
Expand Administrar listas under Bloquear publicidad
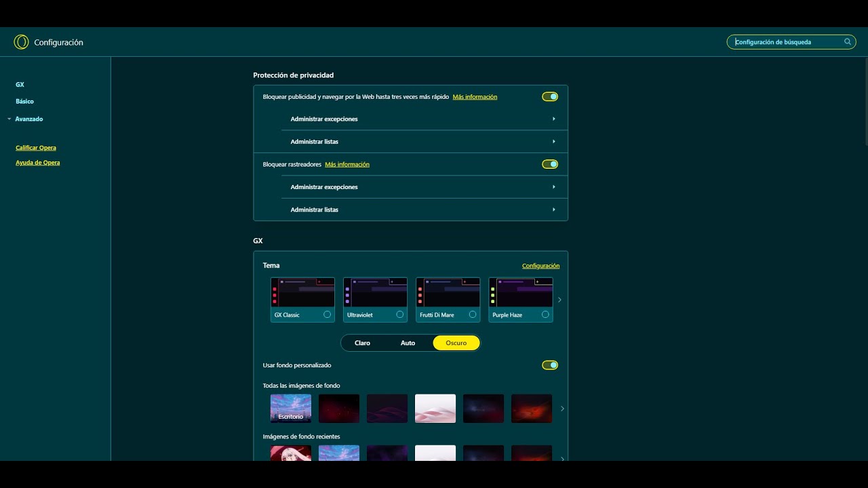coord(424,142)
